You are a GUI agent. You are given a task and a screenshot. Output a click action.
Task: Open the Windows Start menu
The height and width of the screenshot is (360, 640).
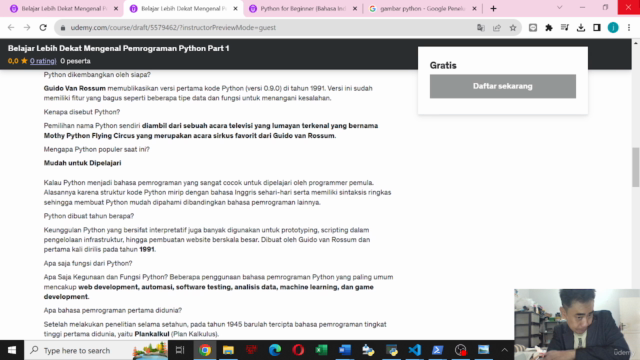click(12, 350)
